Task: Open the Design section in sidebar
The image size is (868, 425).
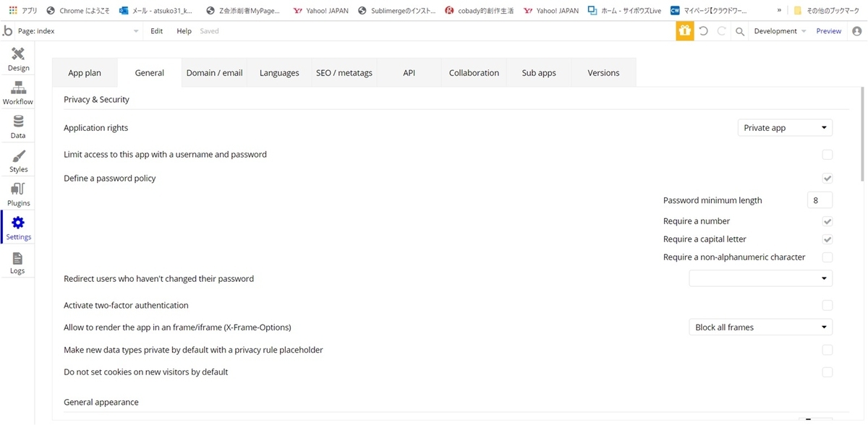Action: click(x=18, y=60)
